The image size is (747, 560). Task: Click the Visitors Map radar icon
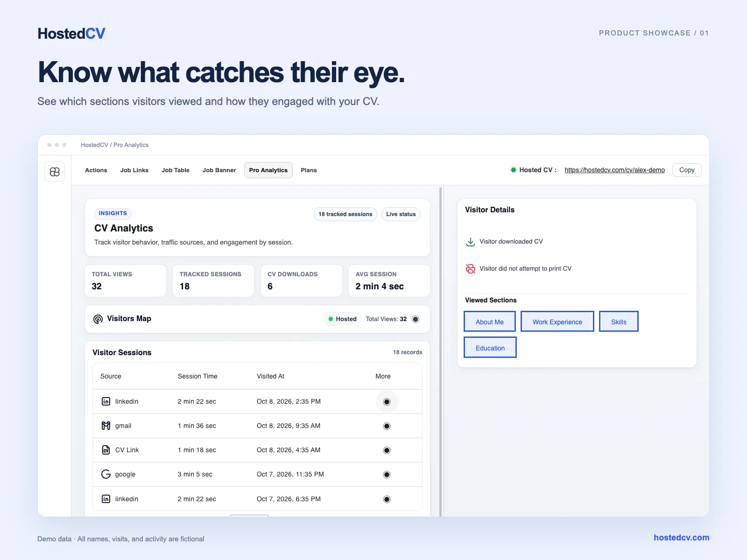98,319
